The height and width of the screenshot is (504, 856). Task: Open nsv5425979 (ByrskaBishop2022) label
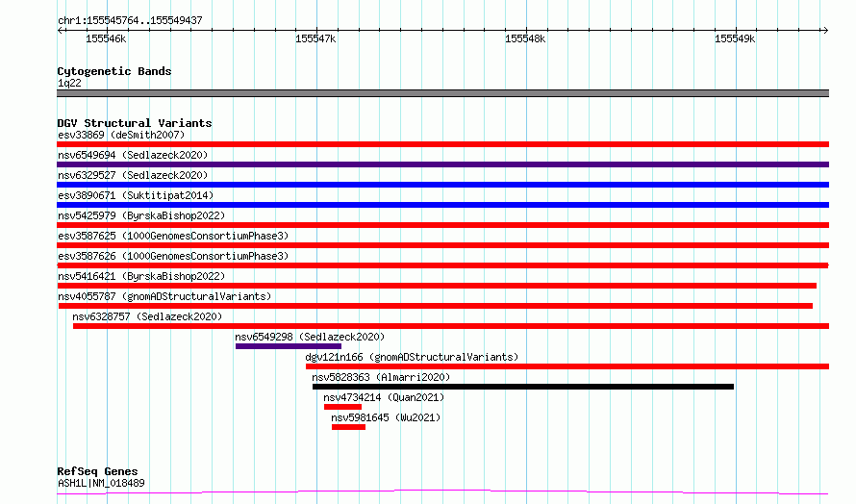pos(141,215)
